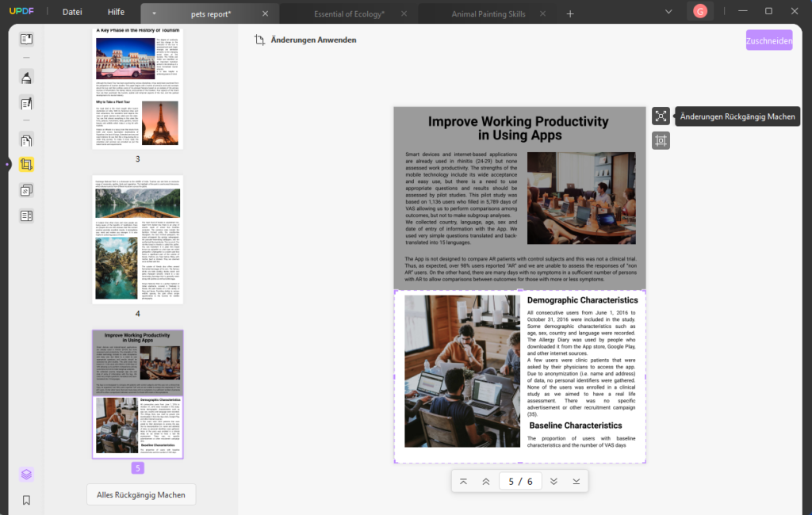Click the Zuschneiden button
This screenshot has width=812, height=515.
[x=768, y=40]
